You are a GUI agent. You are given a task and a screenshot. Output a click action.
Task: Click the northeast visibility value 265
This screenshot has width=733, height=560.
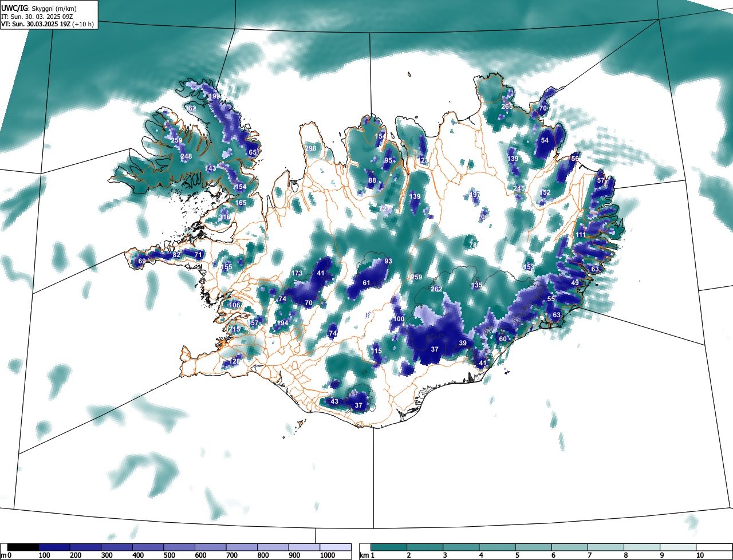coord(507,107)
